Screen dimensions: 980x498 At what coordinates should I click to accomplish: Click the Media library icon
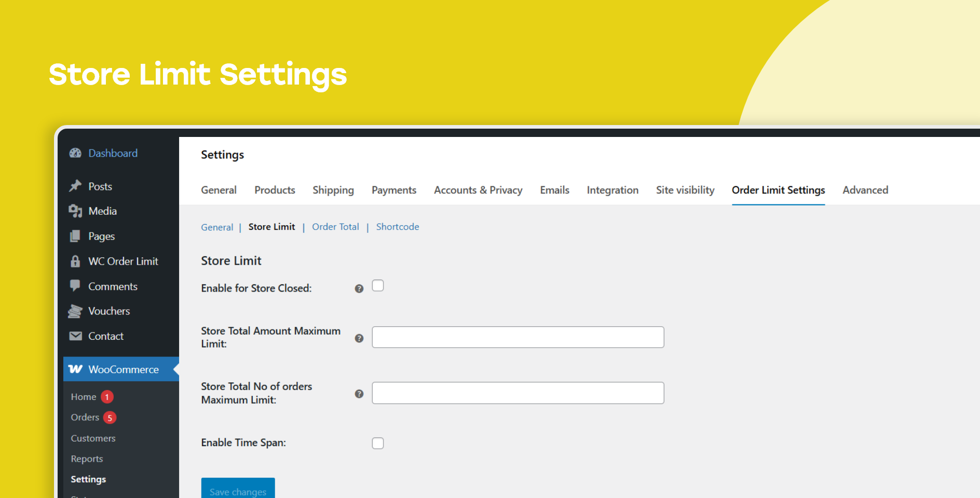(x=75, y=211)
